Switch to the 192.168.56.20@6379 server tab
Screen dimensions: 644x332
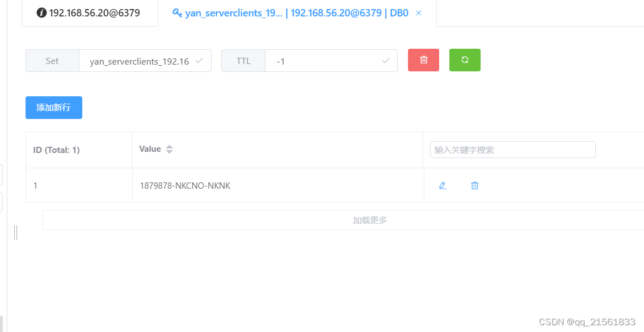point(90,12)
